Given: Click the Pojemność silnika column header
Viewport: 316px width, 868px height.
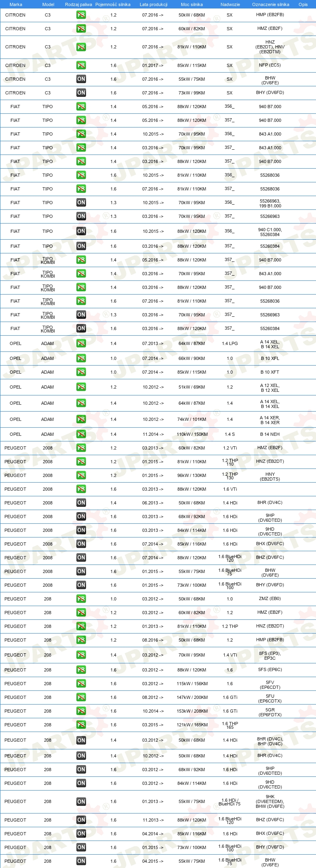Looking at the screenshot, I should [113, 4].
